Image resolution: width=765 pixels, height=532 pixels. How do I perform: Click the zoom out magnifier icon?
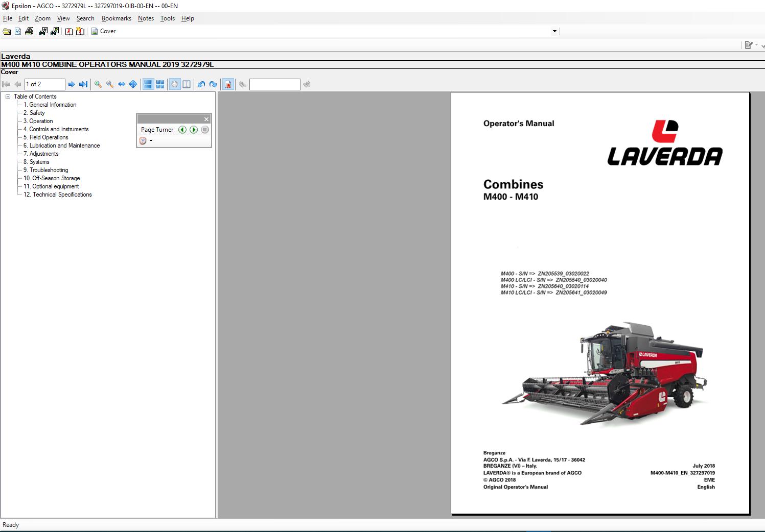(110, 84)
